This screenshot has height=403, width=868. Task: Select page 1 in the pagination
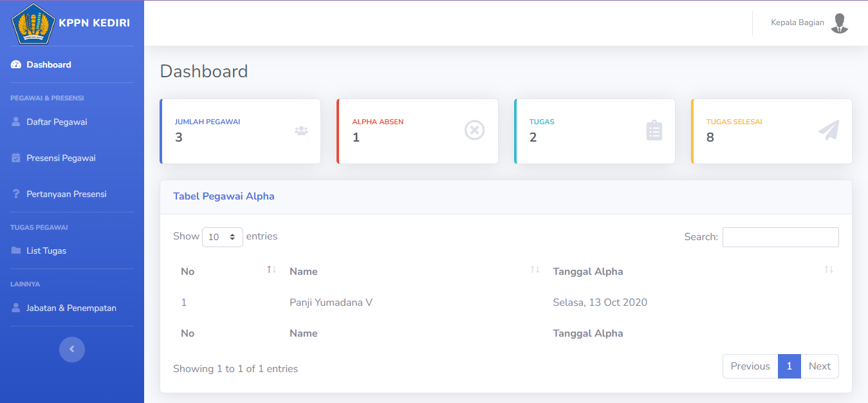coord(789,366)
